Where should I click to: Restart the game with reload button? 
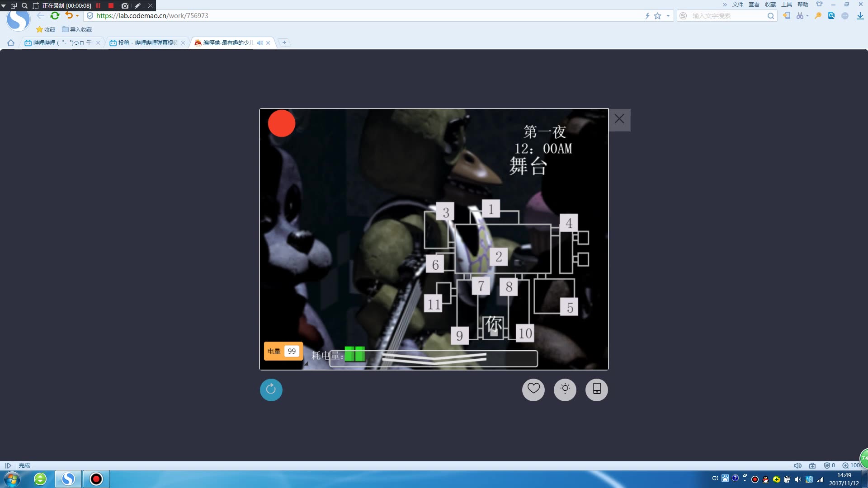point(271,389)
